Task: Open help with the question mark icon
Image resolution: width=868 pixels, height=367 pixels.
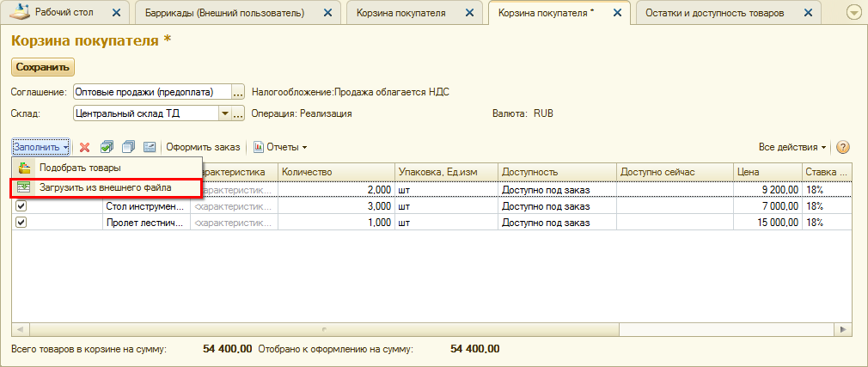Action: (x=843, y=147)
